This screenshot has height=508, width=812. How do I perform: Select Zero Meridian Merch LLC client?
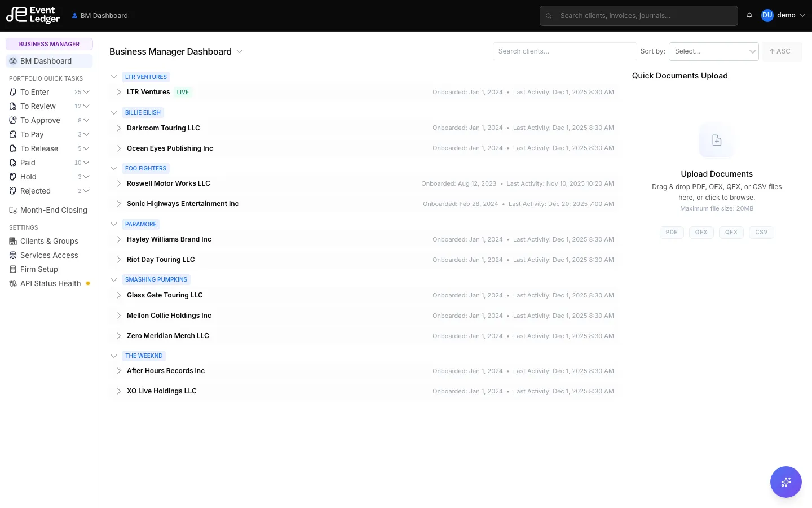pyautogui.click(x=168, y=336)
